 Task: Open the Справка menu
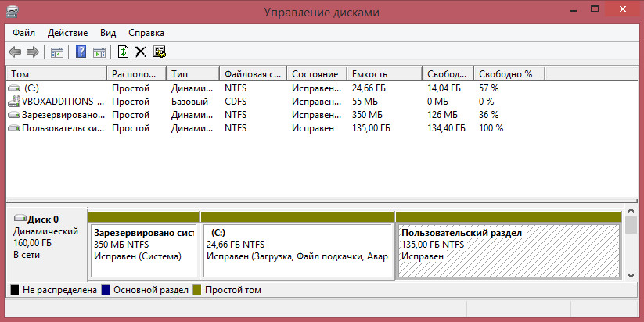click(x=146, y=33)
